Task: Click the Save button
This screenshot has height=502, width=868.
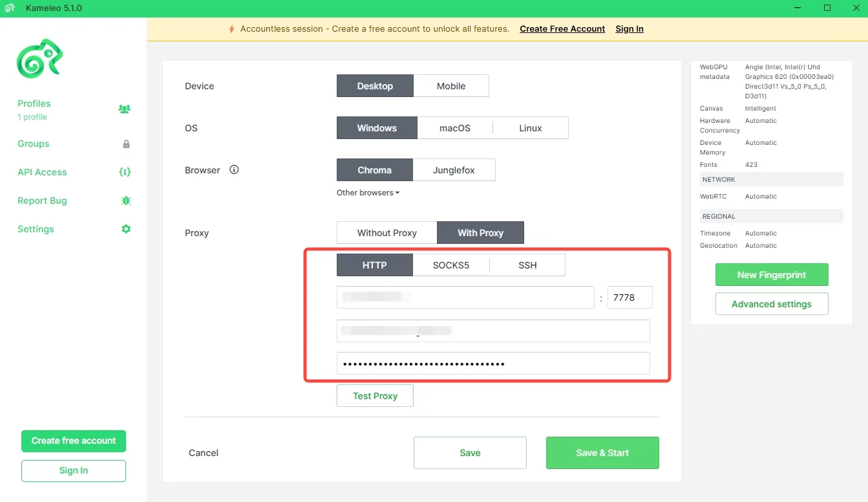Action: coord(470,453)
